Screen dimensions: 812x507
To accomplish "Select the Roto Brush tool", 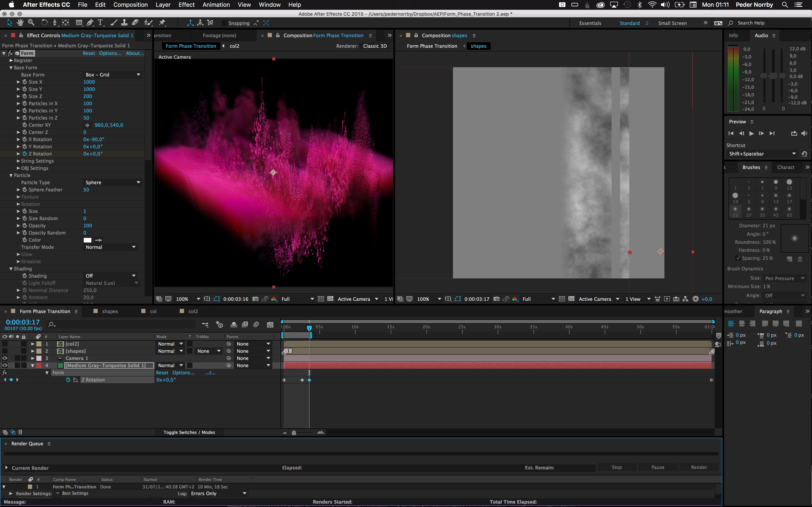I will point(148,22).
